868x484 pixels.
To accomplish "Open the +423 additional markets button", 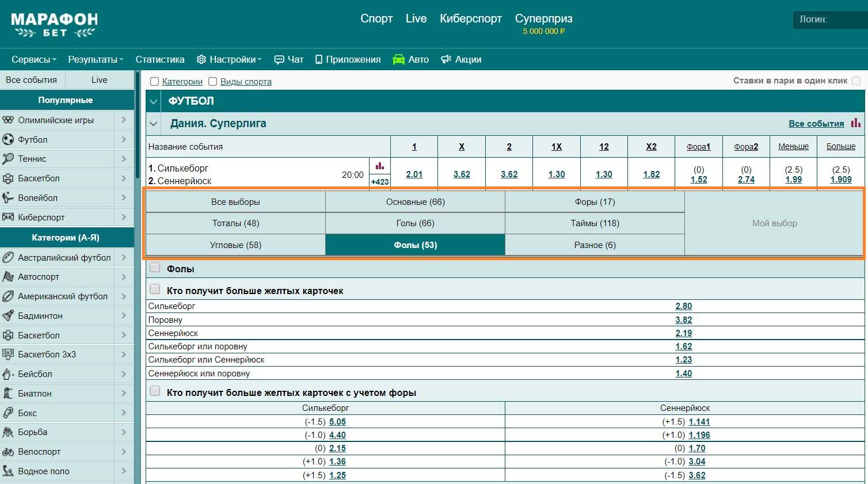I will coord(380,182).
